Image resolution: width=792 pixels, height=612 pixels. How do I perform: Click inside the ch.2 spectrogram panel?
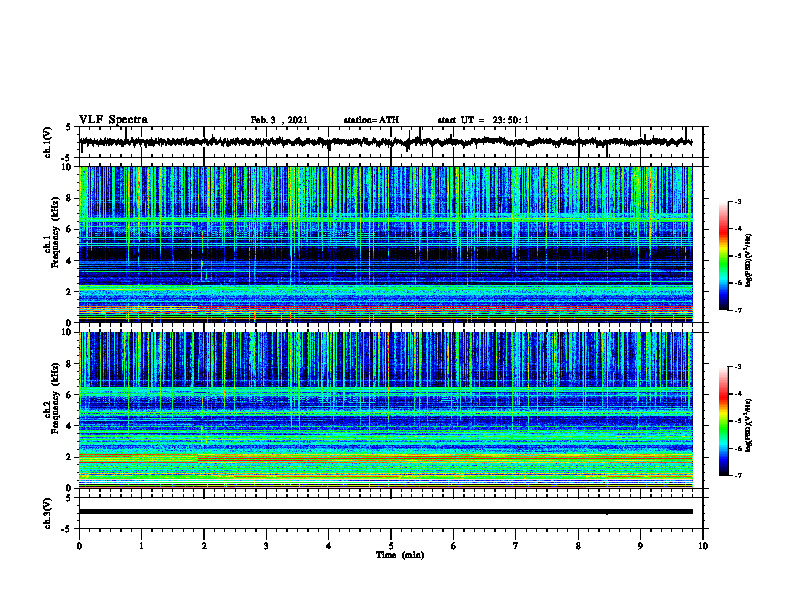385,410
